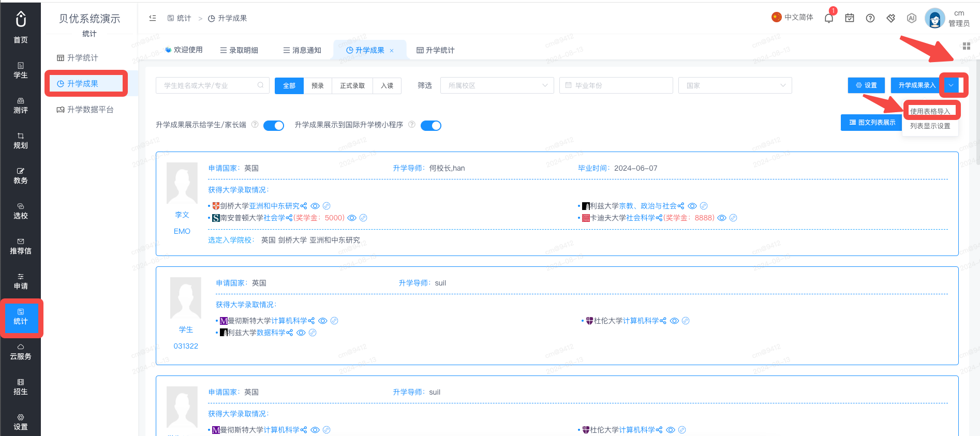Switch to the 录取明细 tab

pyautogui.click(x=239, y=50)
